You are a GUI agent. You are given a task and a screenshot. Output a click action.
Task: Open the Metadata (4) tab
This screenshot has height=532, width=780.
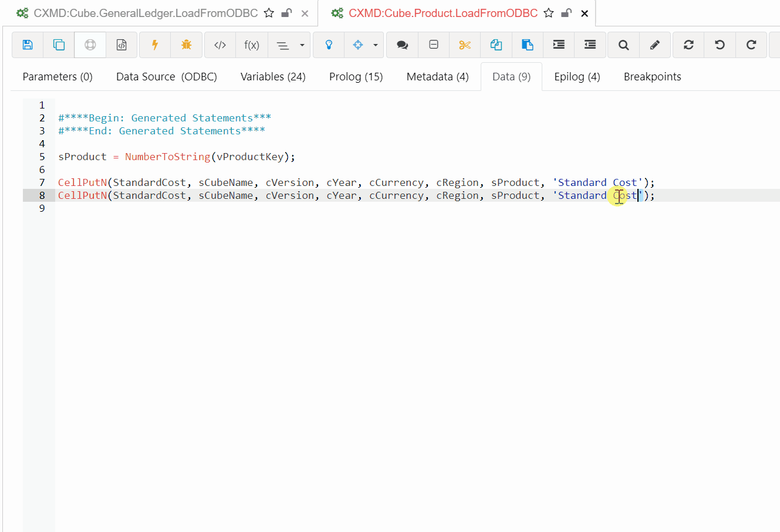click(438, 77)
